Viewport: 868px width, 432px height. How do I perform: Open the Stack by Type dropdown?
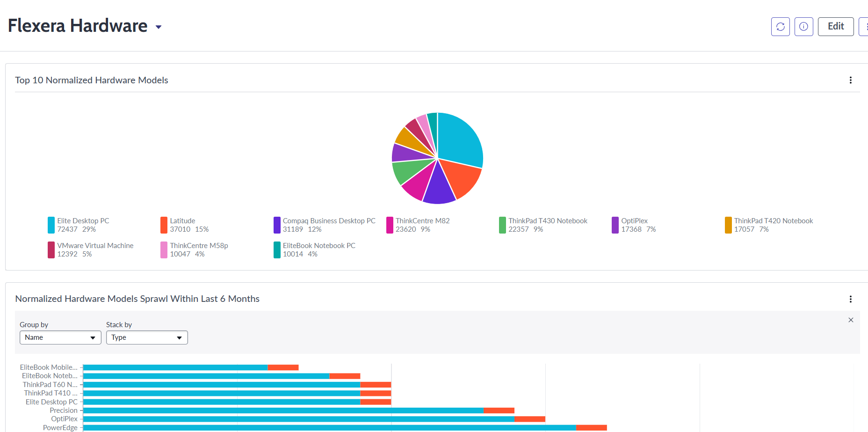click(147, 337)
